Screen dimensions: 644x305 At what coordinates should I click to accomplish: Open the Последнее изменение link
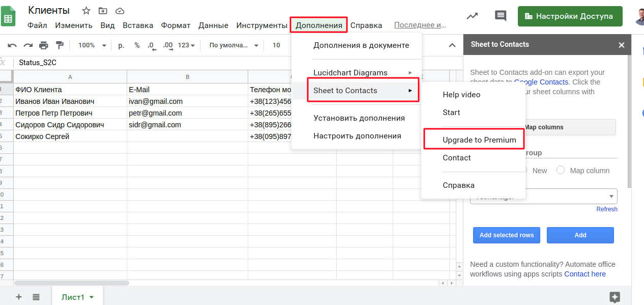[420, 25]
